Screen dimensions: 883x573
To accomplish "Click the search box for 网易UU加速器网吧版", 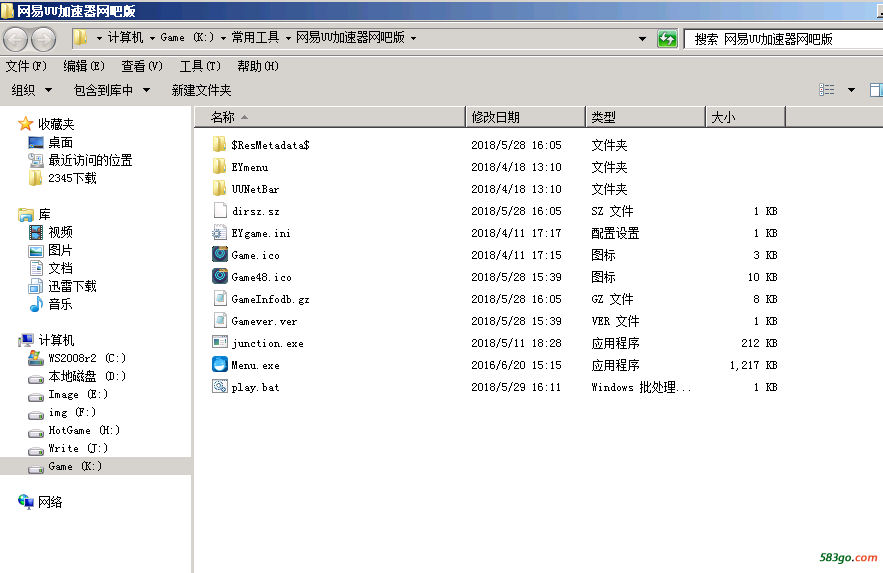I will point(783,39).
